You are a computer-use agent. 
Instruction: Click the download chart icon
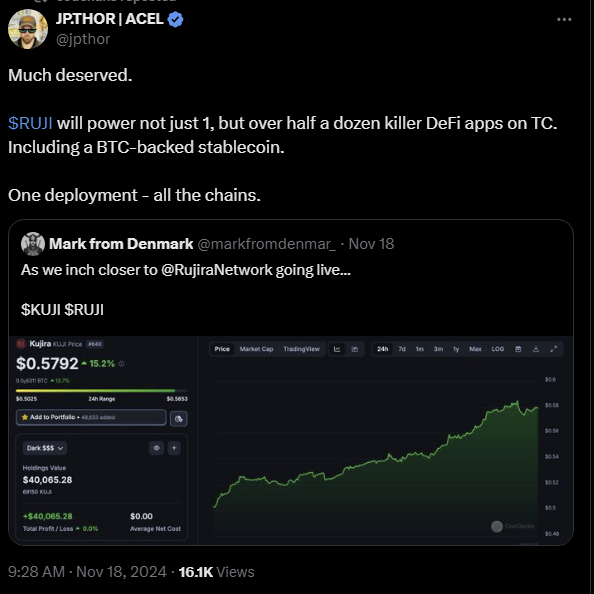(x=536, y=349)
